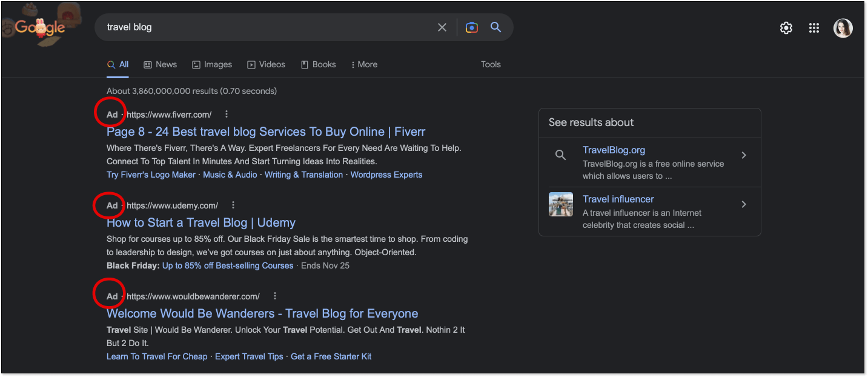Open the Travel influencer link in side panel
Image resolution: width=868 pixels, height=377 pixels.
618,199
